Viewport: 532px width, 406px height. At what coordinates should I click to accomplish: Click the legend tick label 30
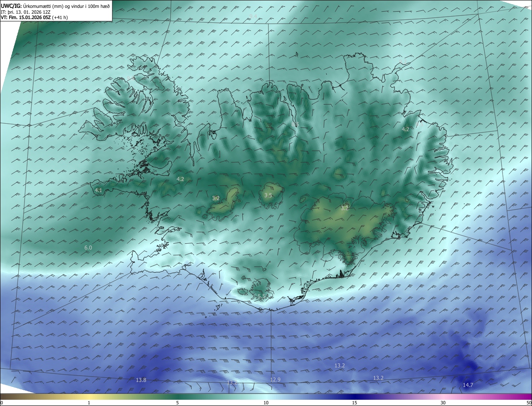pyautogui.click(x=443, y=403)
